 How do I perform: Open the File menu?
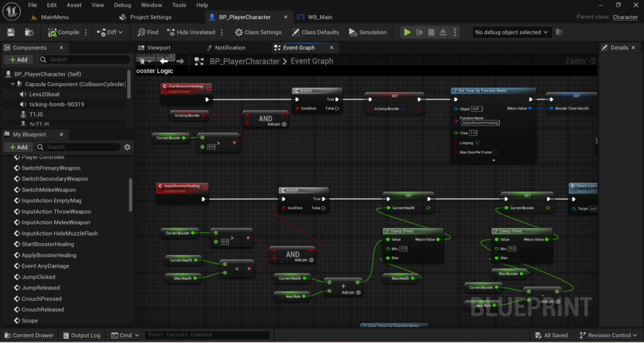click(x=33, y=5)
